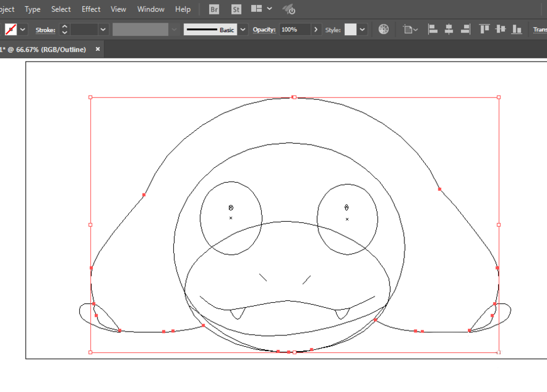Click the Adobe Stock St icon

tap(236, 9)
